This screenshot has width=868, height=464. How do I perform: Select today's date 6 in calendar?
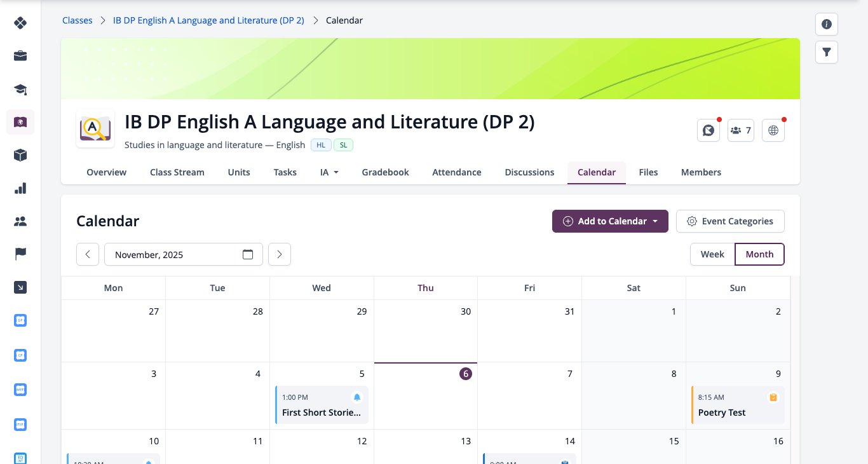coord(466,374)
